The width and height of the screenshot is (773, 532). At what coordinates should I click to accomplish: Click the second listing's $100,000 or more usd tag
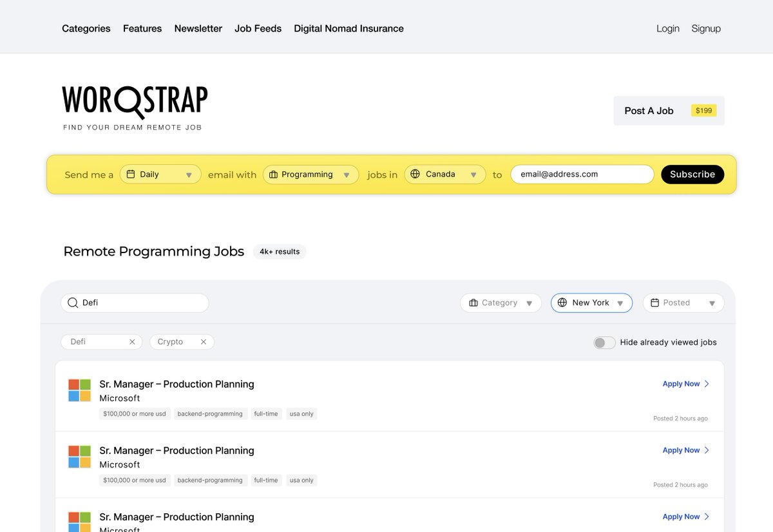click(135, 480)
